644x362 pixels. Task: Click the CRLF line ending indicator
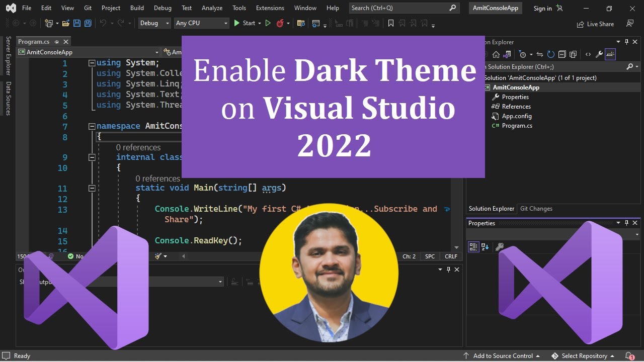(x=451, y=256)
